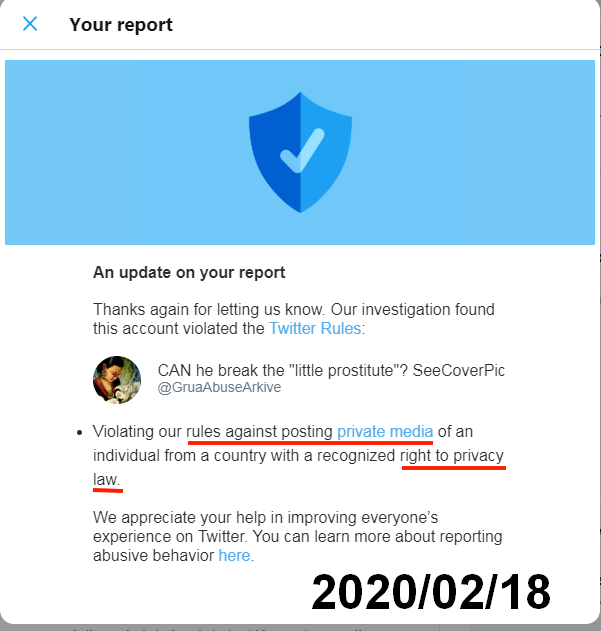Click the "Your report" header title
601x631 pixels.
(x=121, y=24)
